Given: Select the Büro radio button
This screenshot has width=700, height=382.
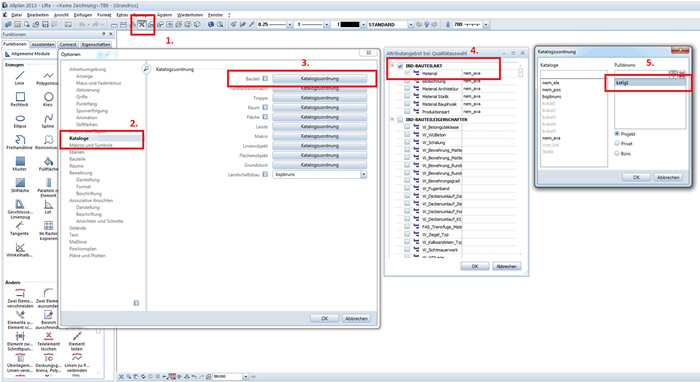Looking at the screenshot, I should point(617,153).
